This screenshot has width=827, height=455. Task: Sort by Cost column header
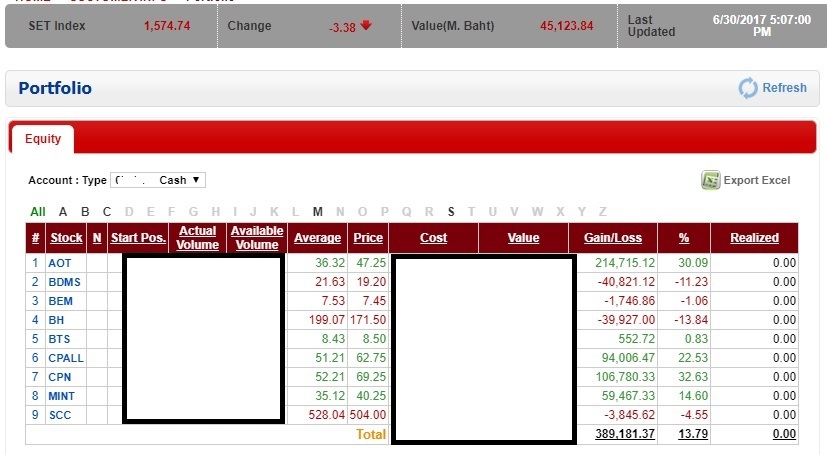click(x=434, y=238)
